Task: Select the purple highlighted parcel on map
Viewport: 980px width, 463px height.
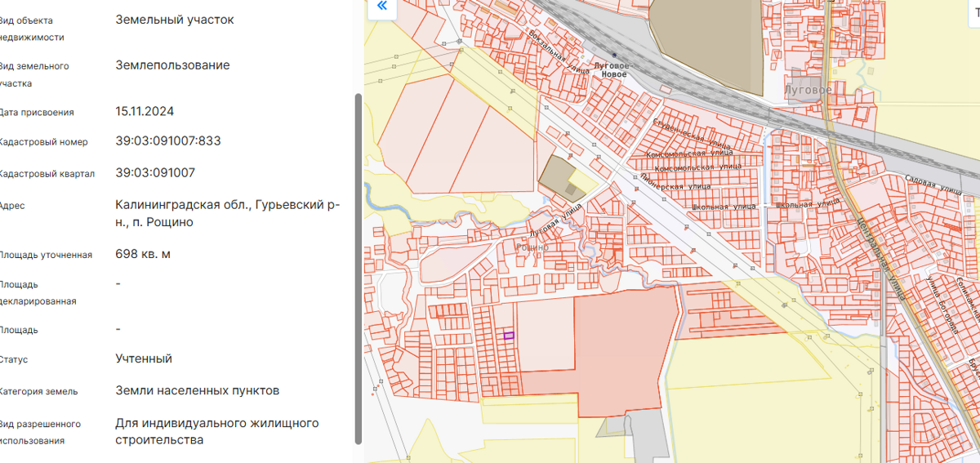Action: pos(508,335)
